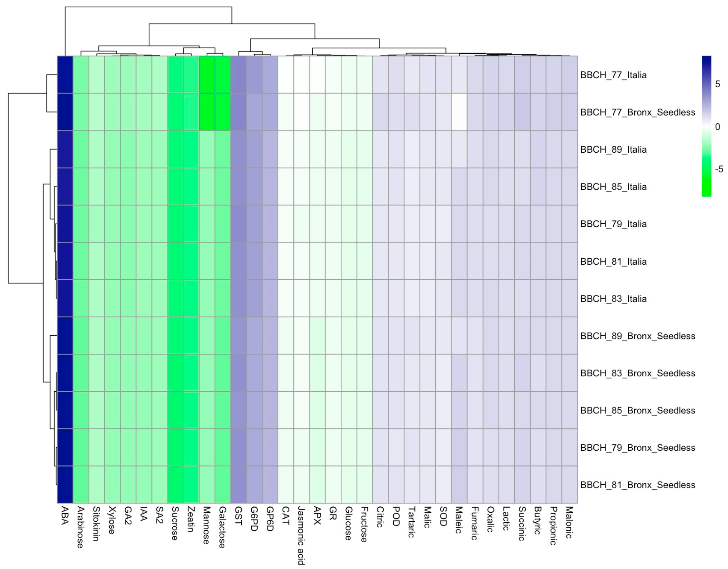Click the dark blue ABA cell for BBCH_77_Italia

65,75
